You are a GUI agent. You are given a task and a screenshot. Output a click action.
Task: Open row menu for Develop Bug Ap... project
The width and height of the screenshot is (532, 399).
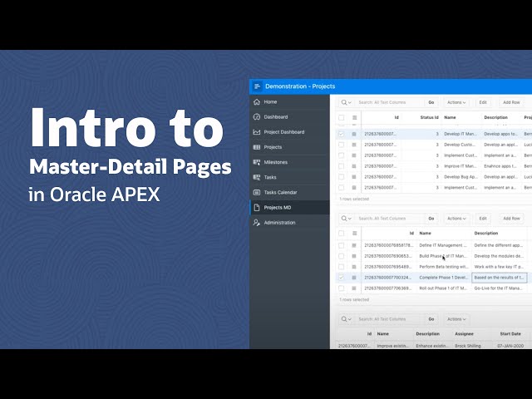(x=354, y=177)
